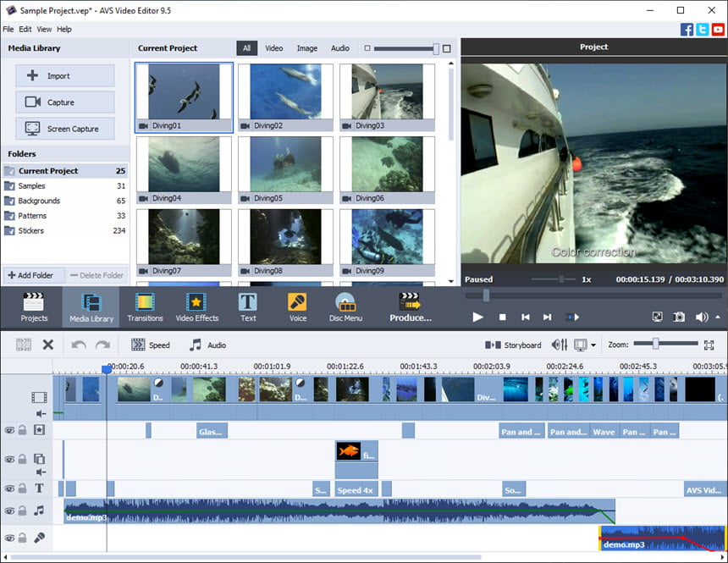
Task: Open the Edit menu
Action: (x=25, y=30)
